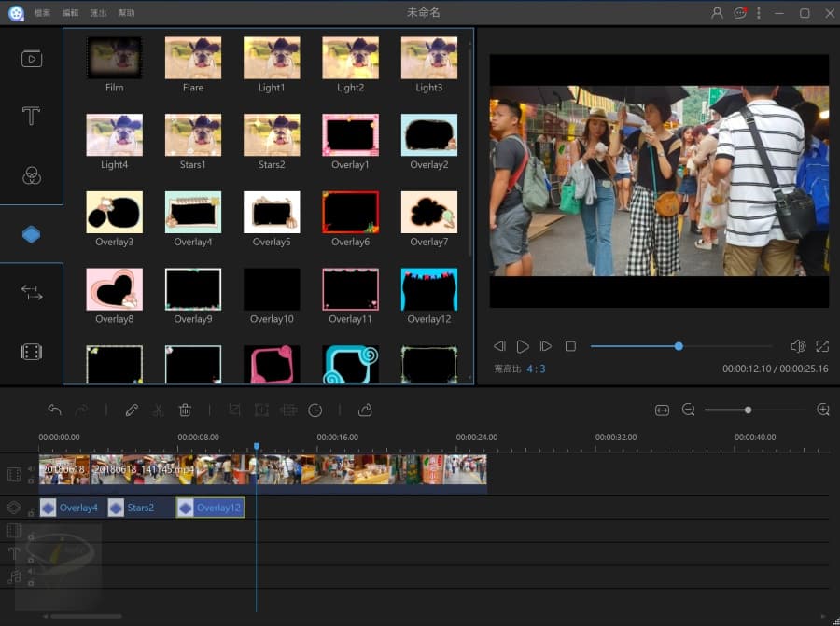Click the Export icon in timeline toolbar

pos(365,410)
